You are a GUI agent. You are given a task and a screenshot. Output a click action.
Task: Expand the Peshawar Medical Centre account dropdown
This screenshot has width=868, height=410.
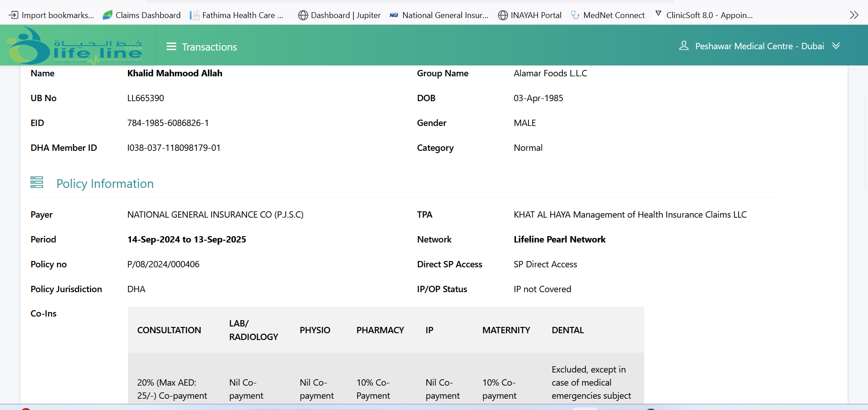point(836,46)
